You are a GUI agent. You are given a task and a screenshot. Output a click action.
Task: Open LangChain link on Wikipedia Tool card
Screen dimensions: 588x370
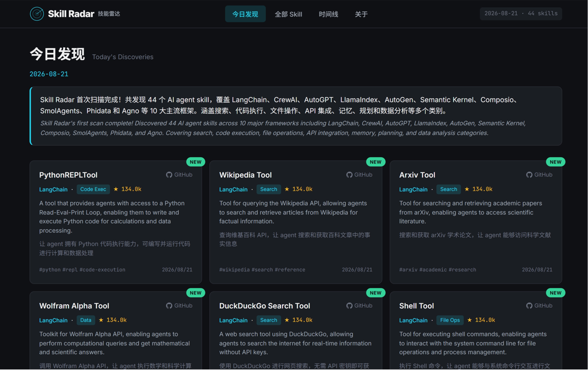(x=233, y=190)
